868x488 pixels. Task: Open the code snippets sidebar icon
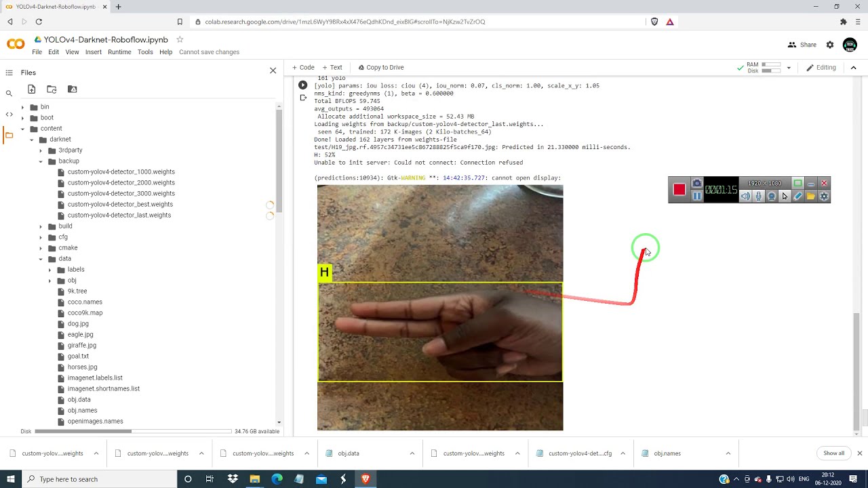9,114
